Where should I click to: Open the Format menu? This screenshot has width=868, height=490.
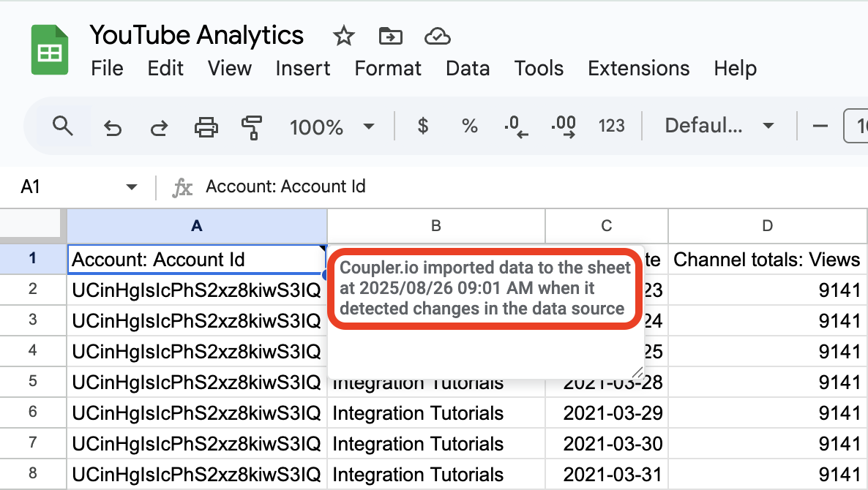[x=388, y=69]
